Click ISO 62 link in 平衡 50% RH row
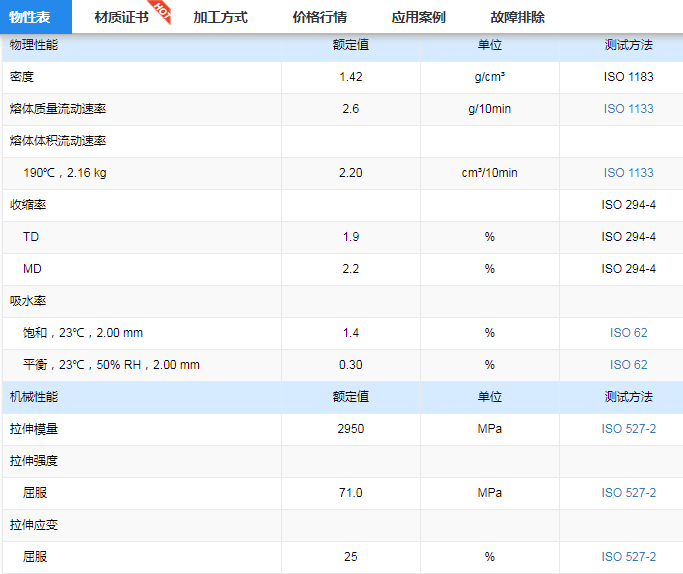 tap(628, 365)
